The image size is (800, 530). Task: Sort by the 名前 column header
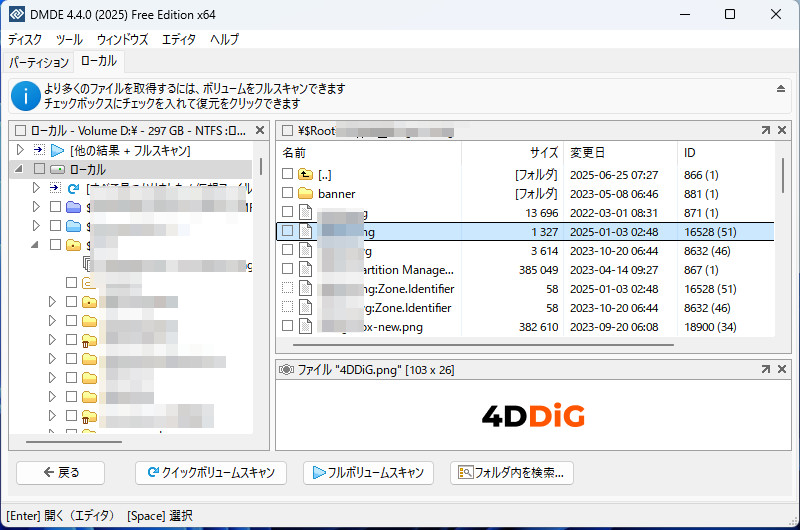(371, 153)
